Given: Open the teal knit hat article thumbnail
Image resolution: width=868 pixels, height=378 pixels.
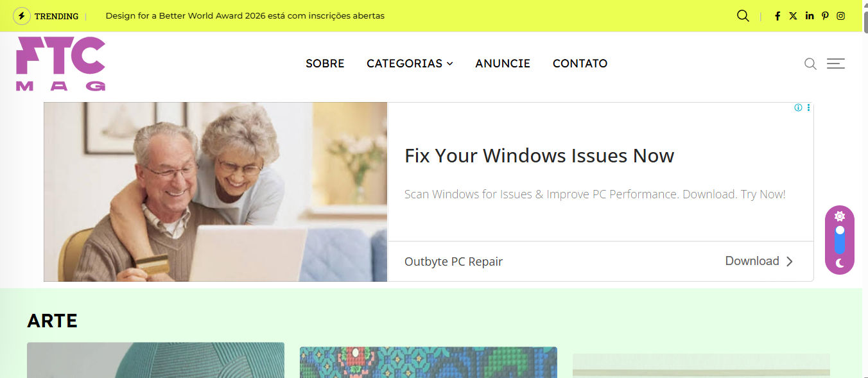Looking at the screenshot, I should tap(155, 360).
